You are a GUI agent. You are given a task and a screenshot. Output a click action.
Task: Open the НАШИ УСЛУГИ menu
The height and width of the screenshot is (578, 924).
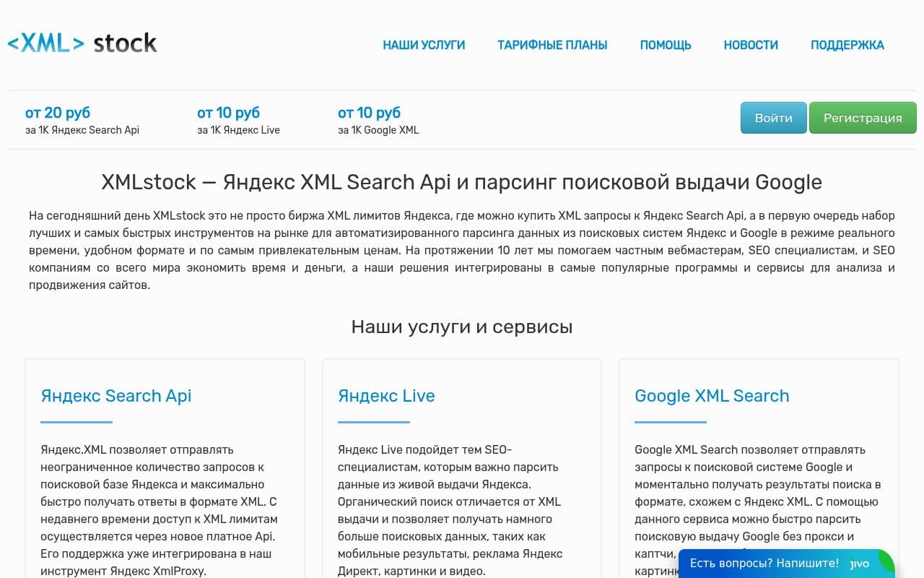(x=423, y=45)
